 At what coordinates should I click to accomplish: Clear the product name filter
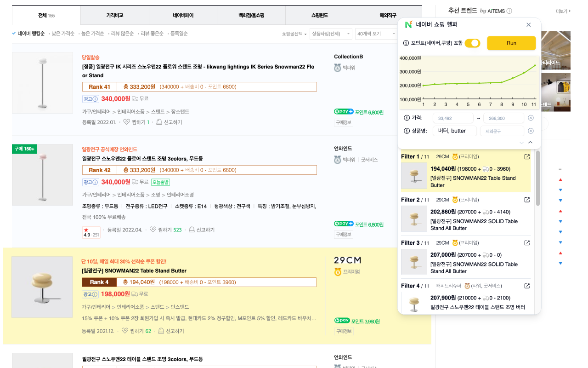point(531,131)
